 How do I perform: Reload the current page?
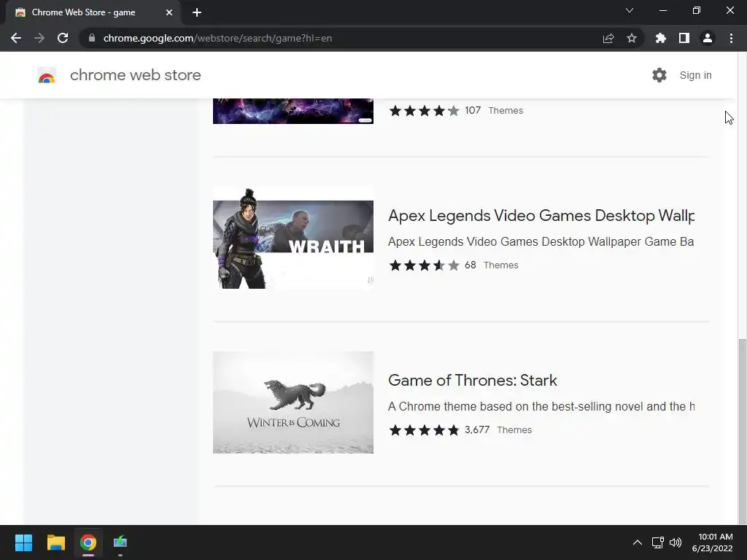point(63,38)
